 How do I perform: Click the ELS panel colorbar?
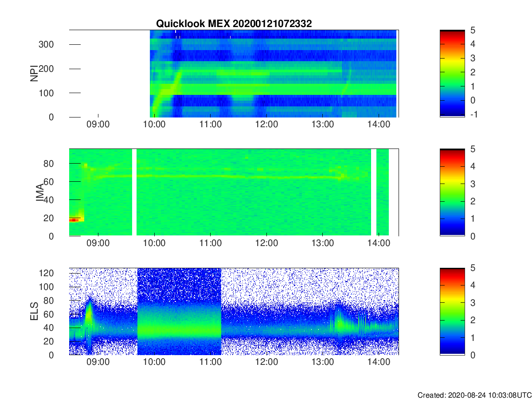pyautogui.click(x=452, y=311)
